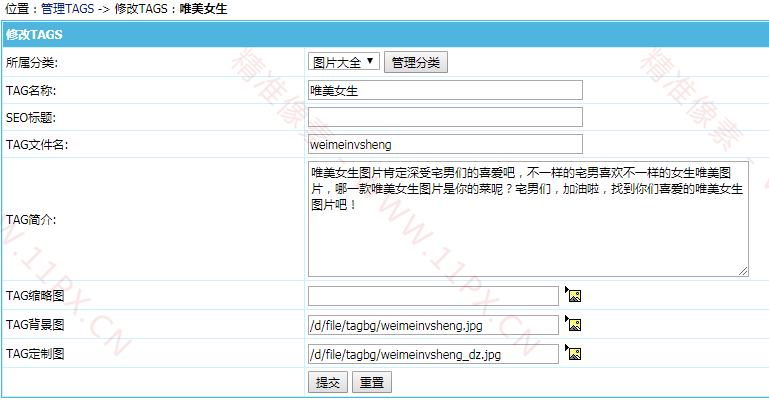Click the 管理分类 button
Image resolution: width=769 pixels, height=410 pixels.
pos(416,62)
